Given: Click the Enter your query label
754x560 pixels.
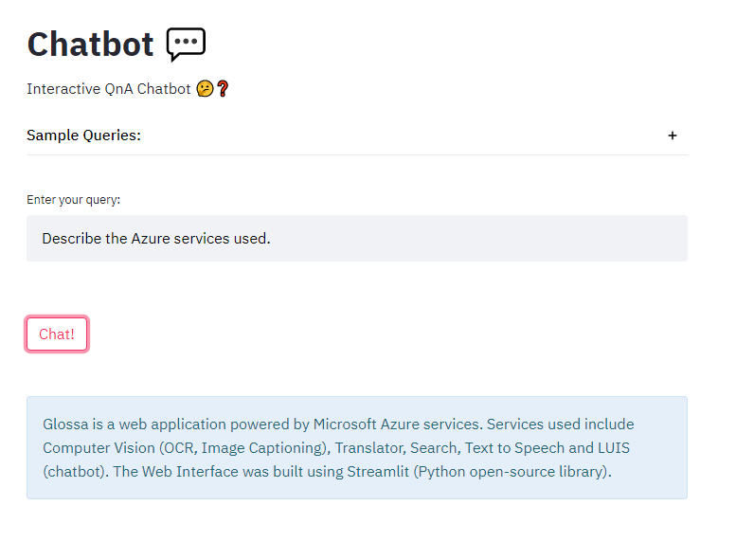Looking at the screenshot, I should (x=74, y=200).
